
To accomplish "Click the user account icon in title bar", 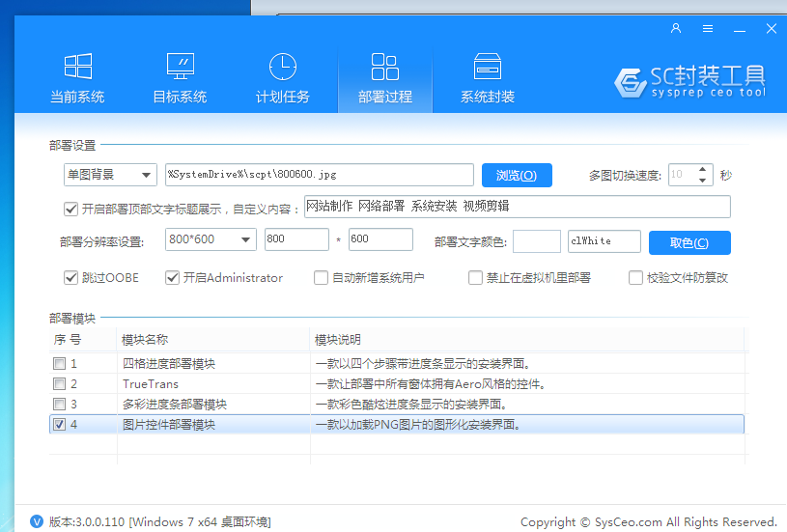I will pyautogui.click(x=676, y=29).
